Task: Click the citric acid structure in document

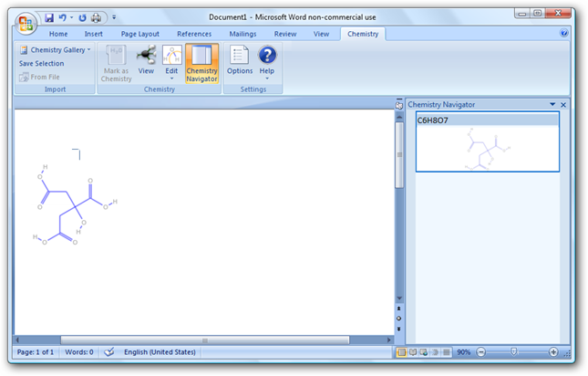Action: click(75, 205)
